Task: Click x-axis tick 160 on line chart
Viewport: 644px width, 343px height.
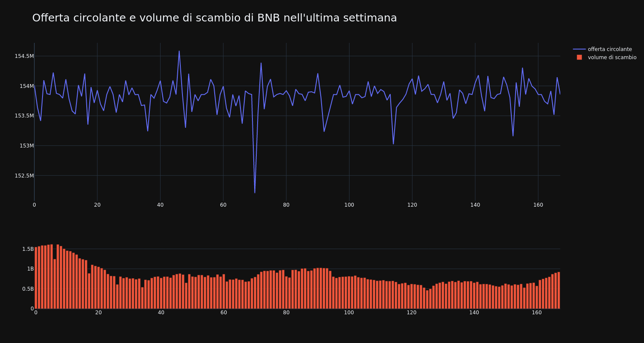Action: tap(538, 205)
